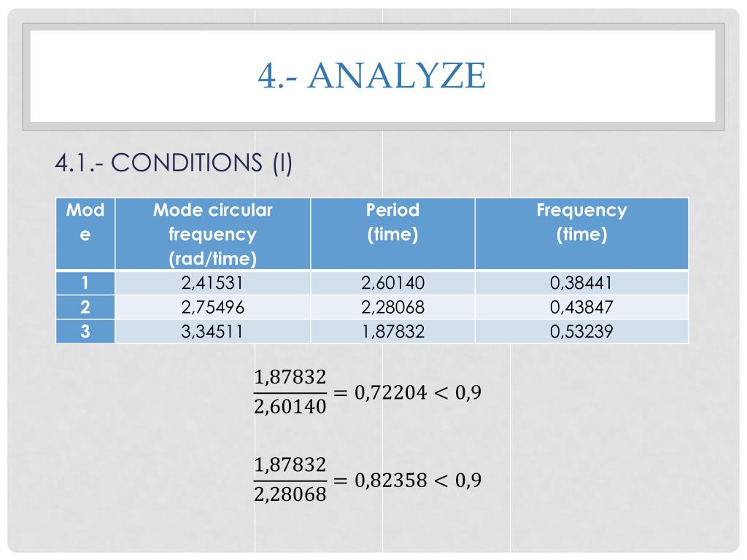Click the "Frequency (time)" column header
747x560 pixels.
tap(581, 222)
